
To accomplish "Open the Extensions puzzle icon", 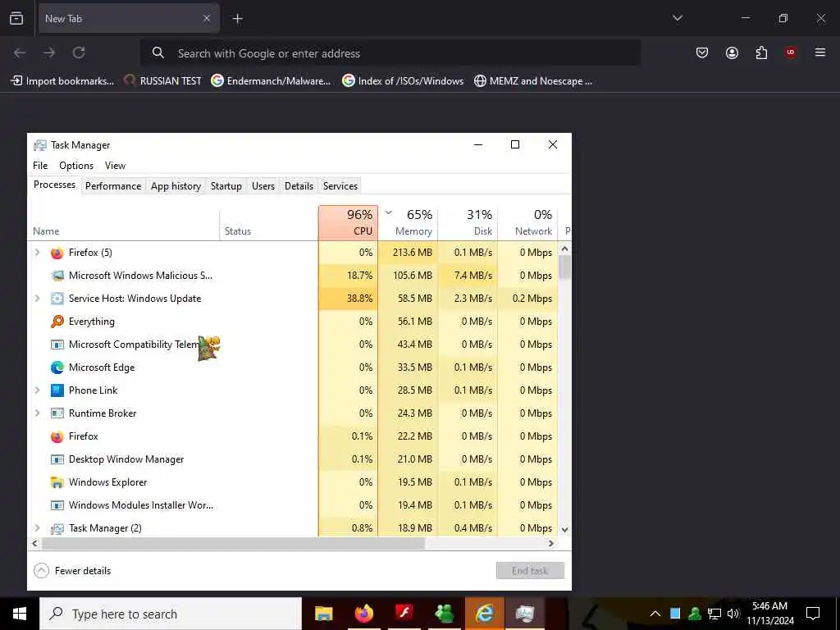I will click(x=761, y=52).
